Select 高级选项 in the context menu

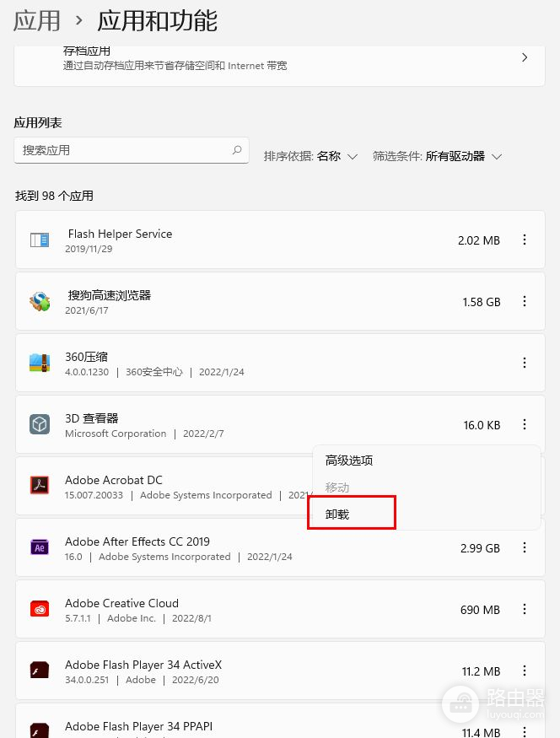pyautogui.click(x=348, y=461)
